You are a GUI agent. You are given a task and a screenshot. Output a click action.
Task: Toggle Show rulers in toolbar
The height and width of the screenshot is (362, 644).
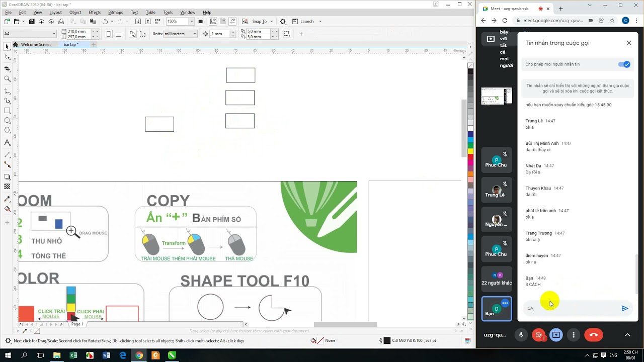[213, 22]
